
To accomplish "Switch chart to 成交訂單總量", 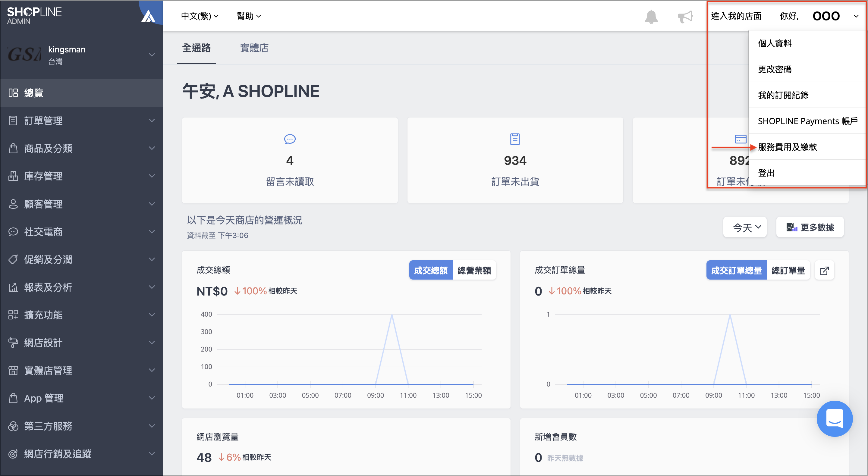I will click(x=736, y=270).
